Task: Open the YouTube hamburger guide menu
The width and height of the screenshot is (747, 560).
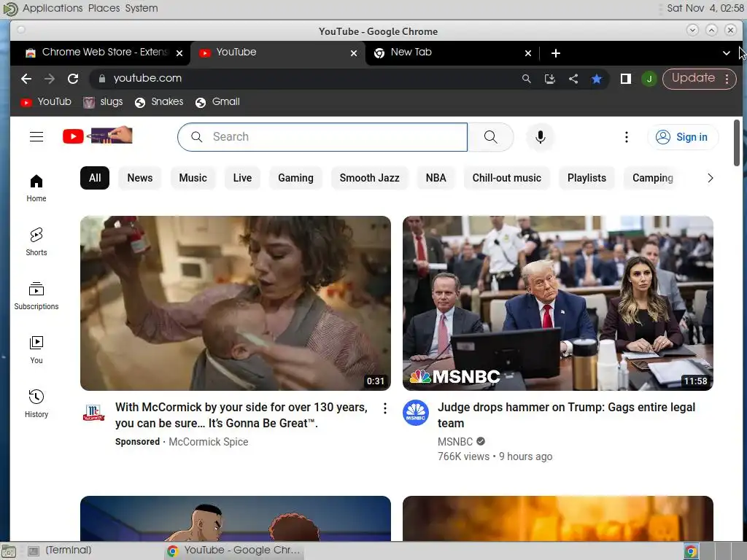Action: click(x=36, y=136)
